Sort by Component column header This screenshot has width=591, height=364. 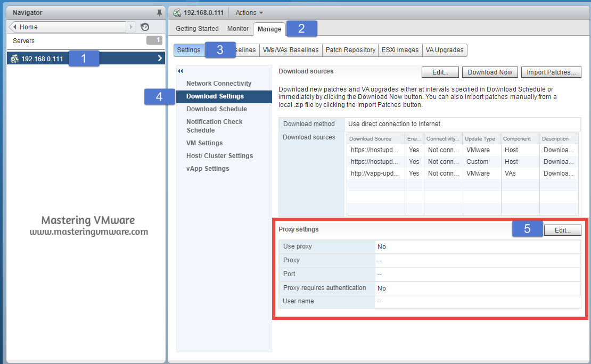(x=520, y=139)
